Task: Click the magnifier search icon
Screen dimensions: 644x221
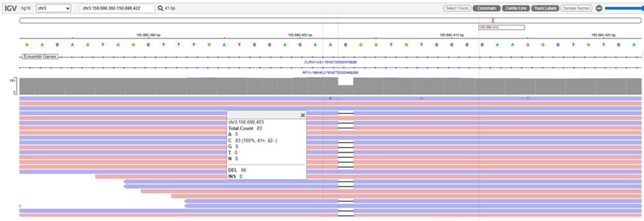Action: (160, 8)
